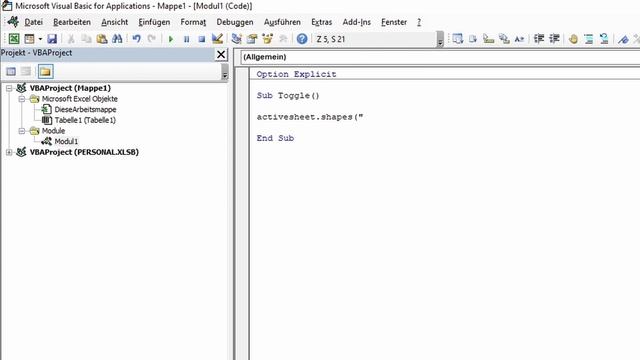The width and height of the screenshot is (640, 360).
Task: Click the Copy toolbar icon
Action: click(86, 39)
